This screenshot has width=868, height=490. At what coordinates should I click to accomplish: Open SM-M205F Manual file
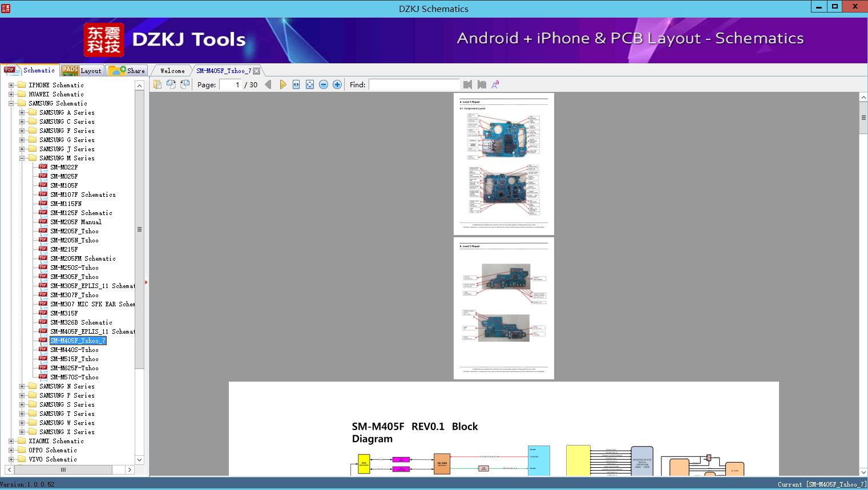coord(76,222)
